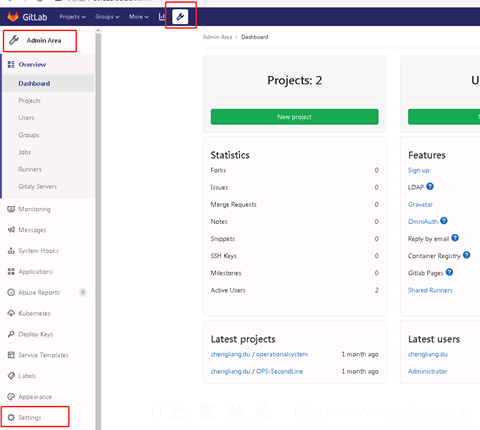Open Projects under Overview

[x=29, y=101]
